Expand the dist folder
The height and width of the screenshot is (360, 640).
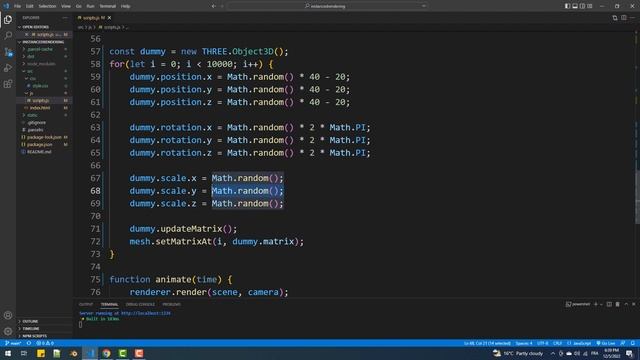[31, 57]
